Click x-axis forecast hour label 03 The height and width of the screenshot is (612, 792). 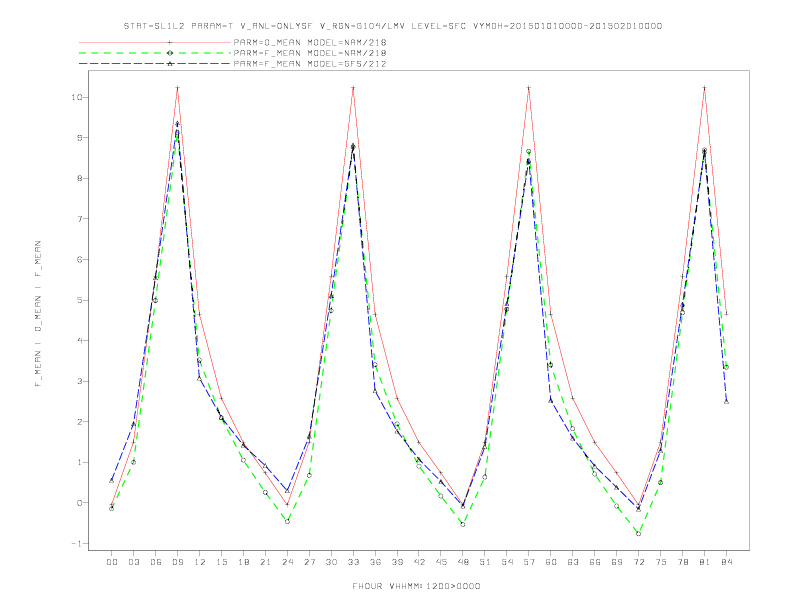pos(133,562)
